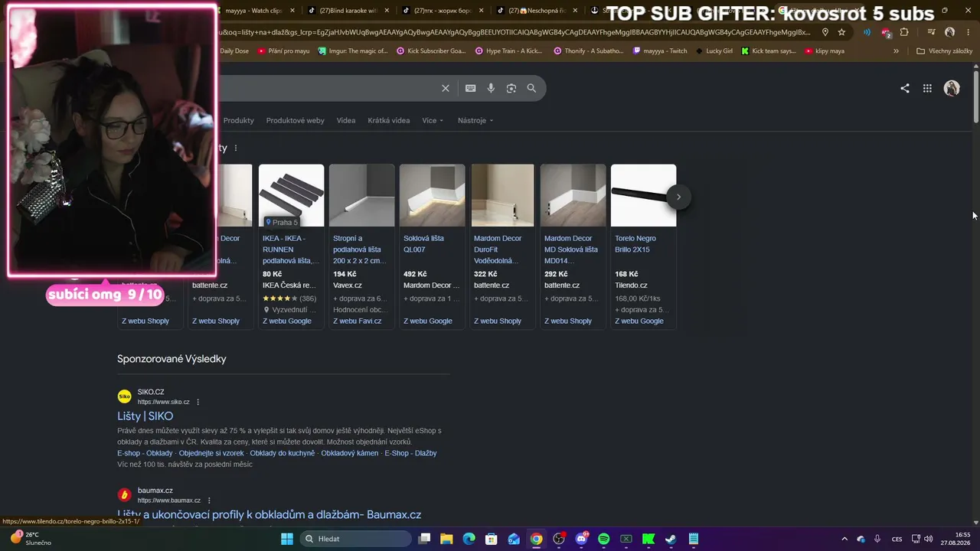Open the mayyya - Twitch bookmark
The width and height of the screenshot is (980, 551).
[660, 51]
